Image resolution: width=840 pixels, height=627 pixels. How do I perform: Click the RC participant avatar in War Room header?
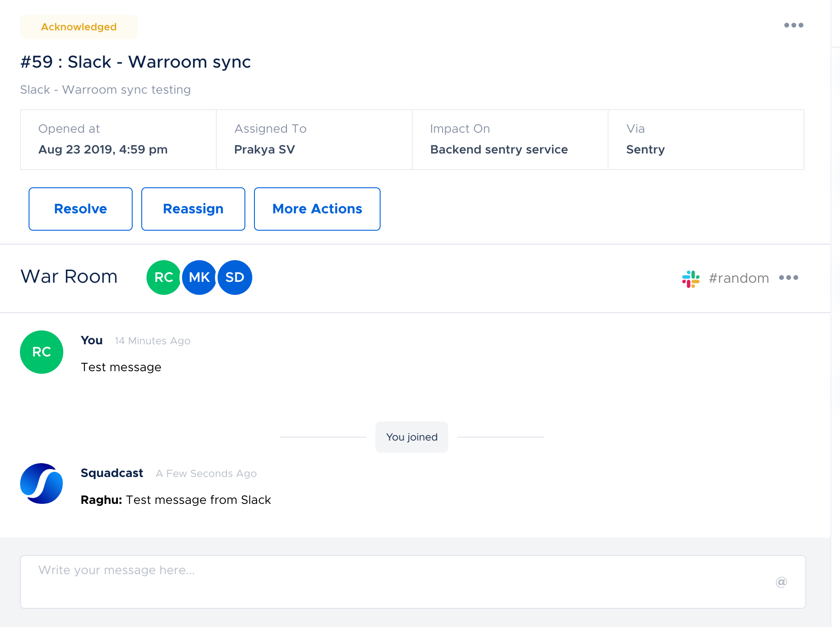pos(163,278)
